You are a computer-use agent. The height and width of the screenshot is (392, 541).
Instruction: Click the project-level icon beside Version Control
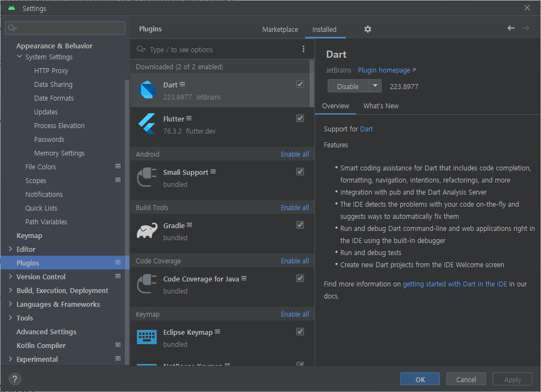[118, 277]
